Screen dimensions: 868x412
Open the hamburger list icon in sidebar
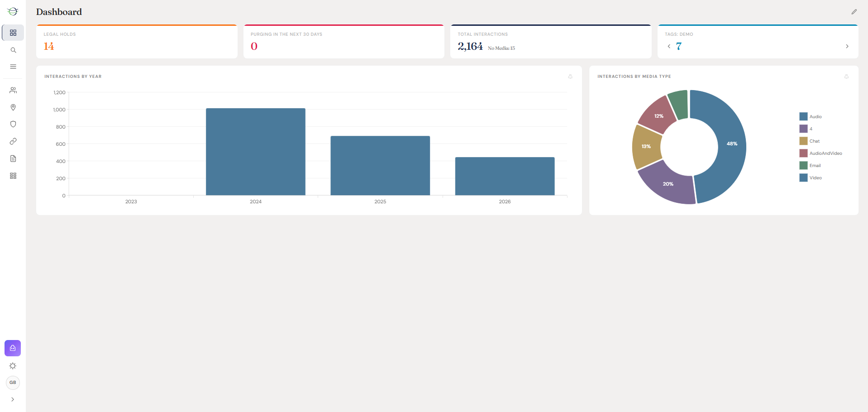click(13, 67)
